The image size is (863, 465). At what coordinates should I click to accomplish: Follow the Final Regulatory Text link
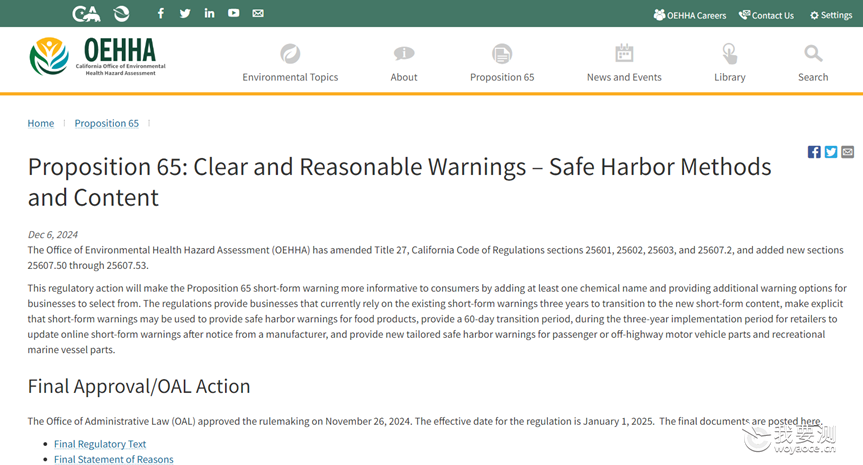point(100,444)
